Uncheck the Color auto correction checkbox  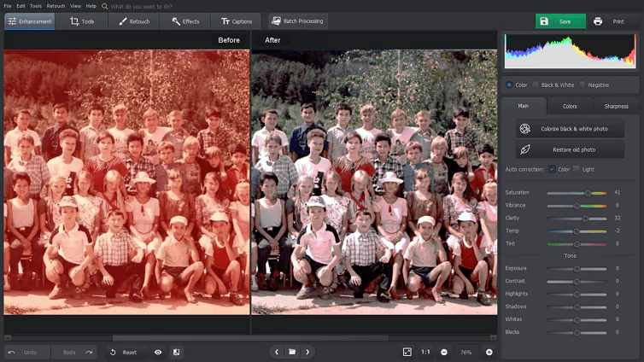tap(552, 169)
